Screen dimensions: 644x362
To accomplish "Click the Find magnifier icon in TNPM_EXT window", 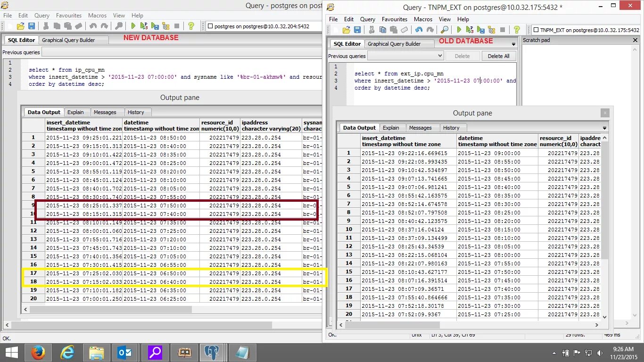I will 444,30.
